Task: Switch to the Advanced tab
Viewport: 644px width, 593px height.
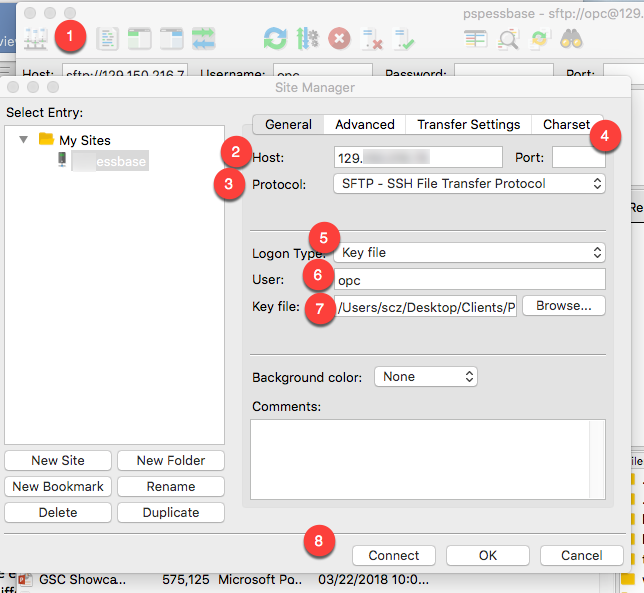Action: (x=364, y=124)
